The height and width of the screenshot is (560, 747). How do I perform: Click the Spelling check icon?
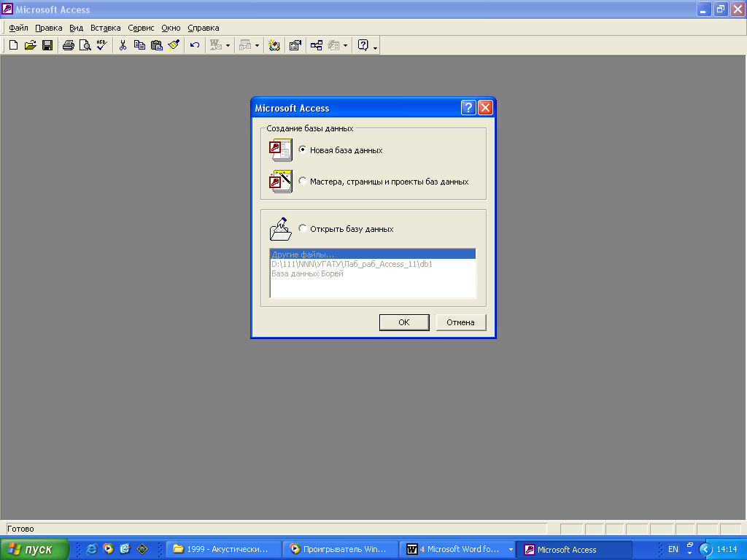tap(101, 45)
